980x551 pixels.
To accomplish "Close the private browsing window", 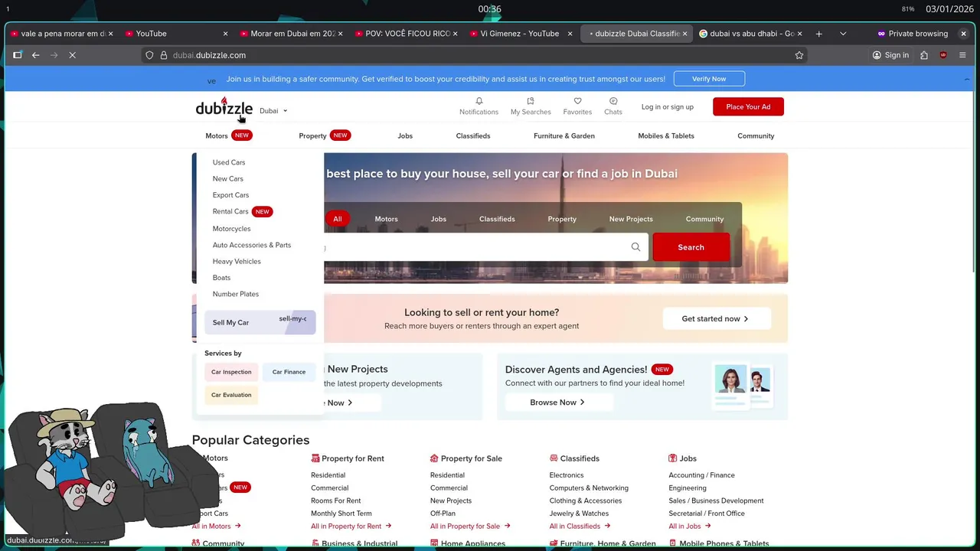I will 963,34.
